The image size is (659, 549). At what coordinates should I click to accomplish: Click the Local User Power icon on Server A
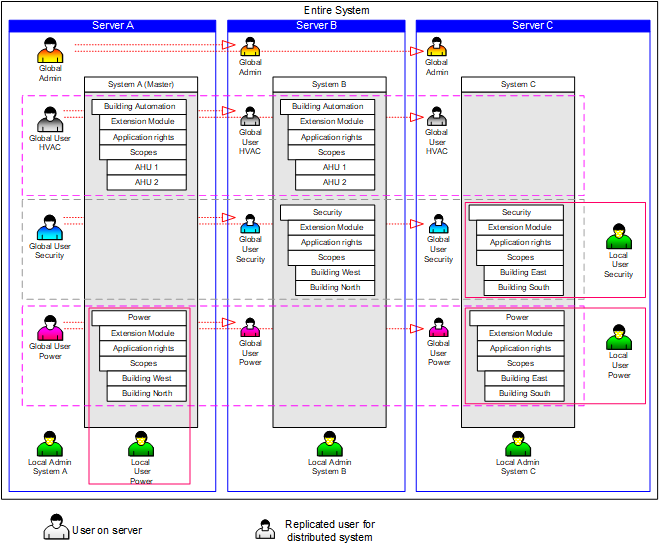pyautogui.click(x=141, y=444)
